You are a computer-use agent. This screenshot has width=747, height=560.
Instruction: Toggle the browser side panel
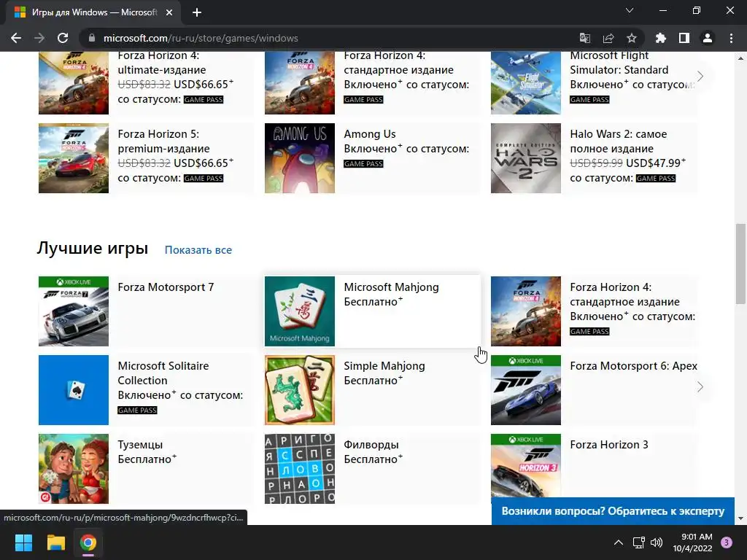[x=684, y=38]
